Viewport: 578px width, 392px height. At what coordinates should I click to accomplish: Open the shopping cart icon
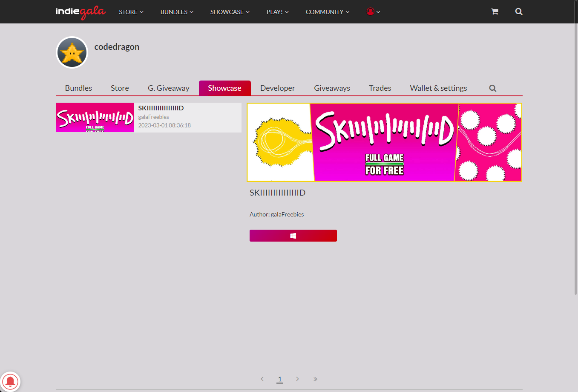[495, 12]
